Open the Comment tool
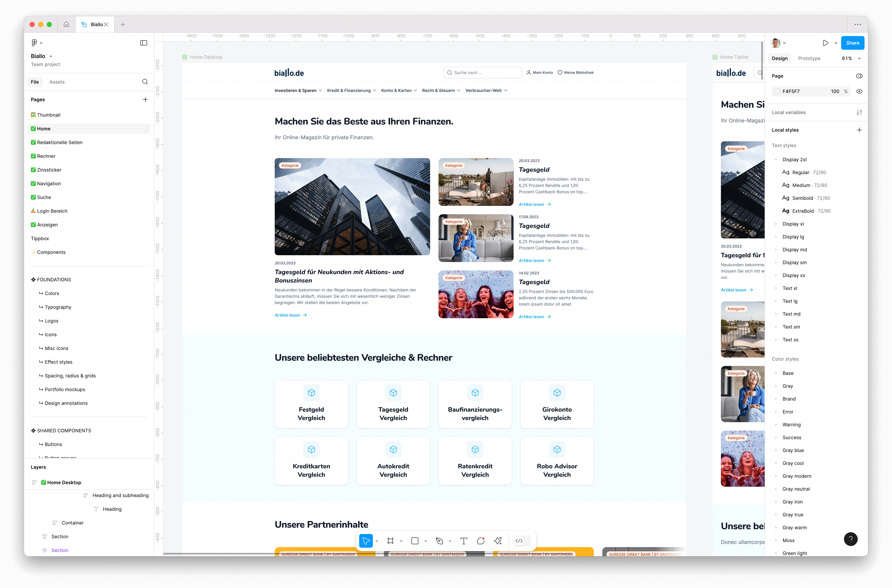This screenshot has width=892, height=588. pos(481,541)
